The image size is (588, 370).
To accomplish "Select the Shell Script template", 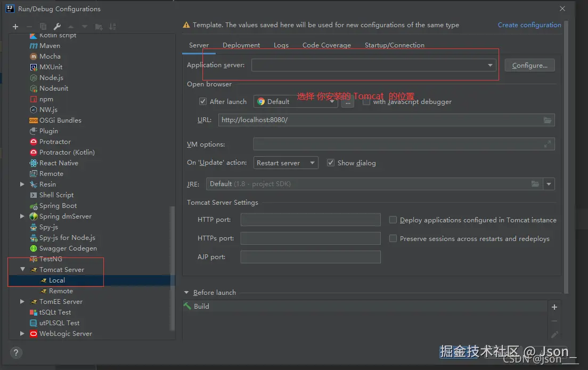I will [x=56, y=195].
